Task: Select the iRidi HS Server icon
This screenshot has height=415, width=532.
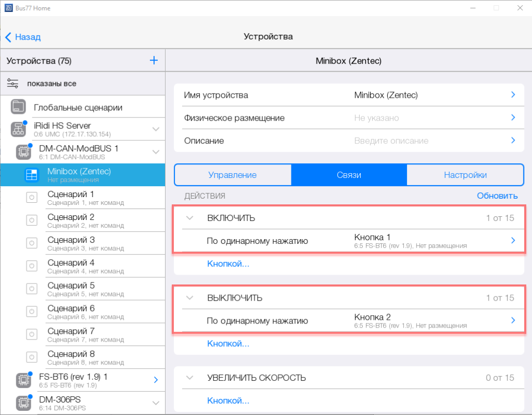Action: [x=18, y=129]
